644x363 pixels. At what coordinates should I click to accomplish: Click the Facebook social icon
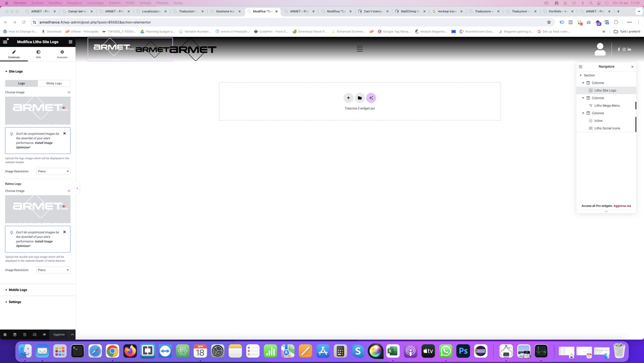[x=619, y=50]
